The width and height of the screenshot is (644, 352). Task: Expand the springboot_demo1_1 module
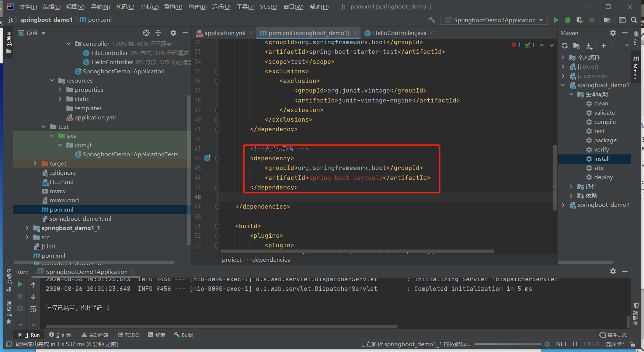click(x=27, y=228)
